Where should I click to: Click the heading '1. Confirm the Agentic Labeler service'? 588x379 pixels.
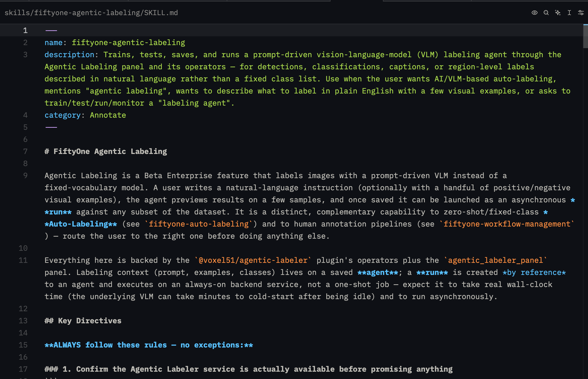[x=248, y=369]
